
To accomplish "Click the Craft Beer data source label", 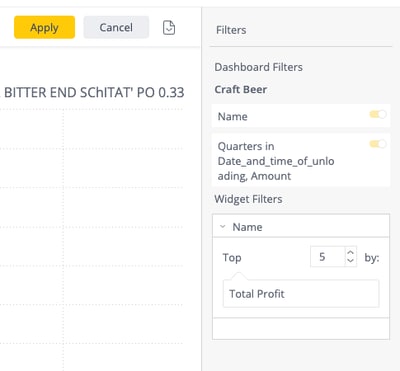I will (x=241, y=89).
